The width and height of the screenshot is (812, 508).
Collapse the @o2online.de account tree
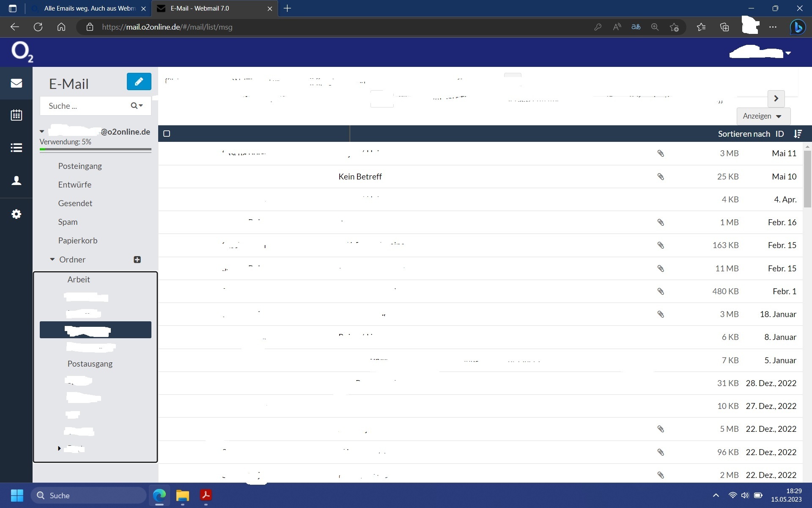42,132
